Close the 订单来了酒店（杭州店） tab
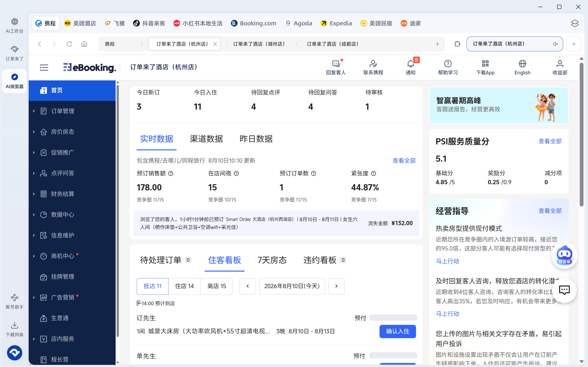Image resolution: width=588 pixels, height=367 pixels. [x=215, y=44]
